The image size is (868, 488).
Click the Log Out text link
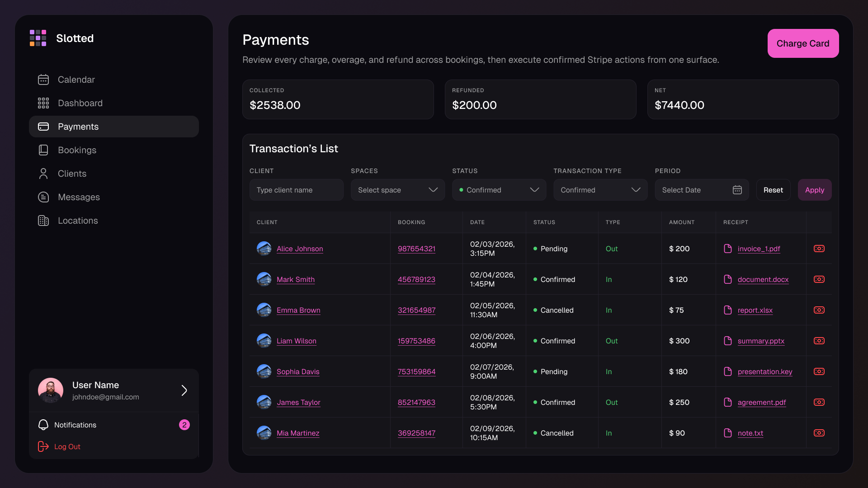pos(67,446)
